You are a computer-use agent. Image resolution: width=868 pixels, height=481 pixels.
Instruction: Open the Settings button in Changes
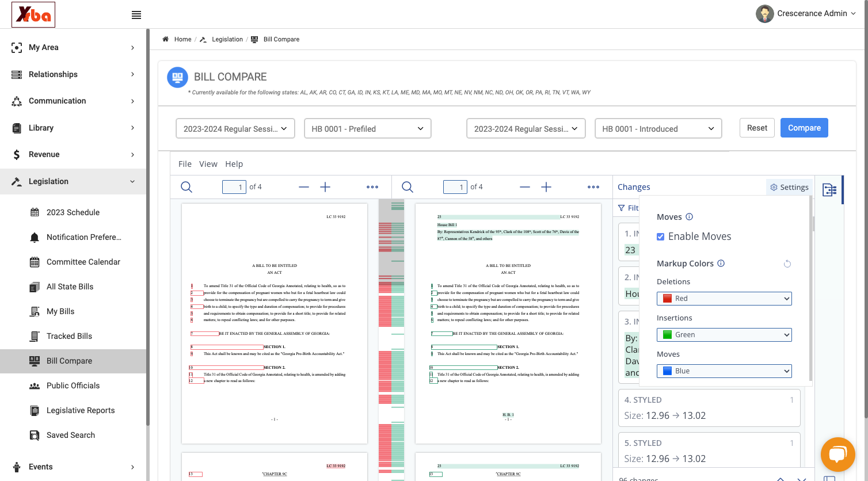click(x=789, y=187)
